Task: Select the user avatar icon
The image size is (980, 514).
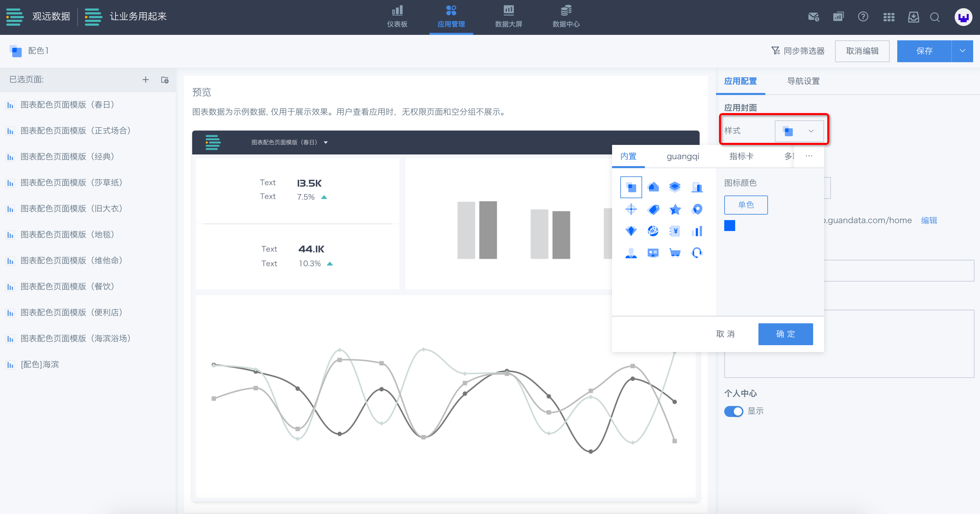Action: coord(631,253)
